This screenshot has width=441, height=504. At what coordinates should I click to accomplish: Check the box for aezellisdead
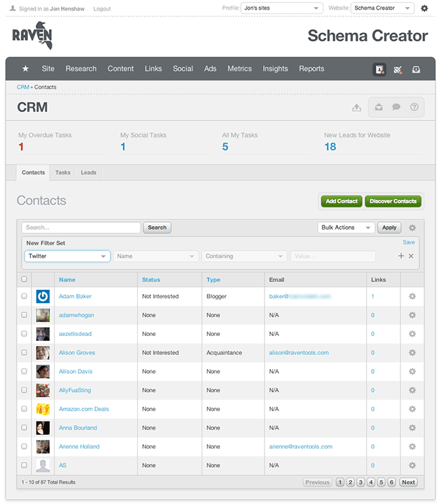tap(24, 334)
